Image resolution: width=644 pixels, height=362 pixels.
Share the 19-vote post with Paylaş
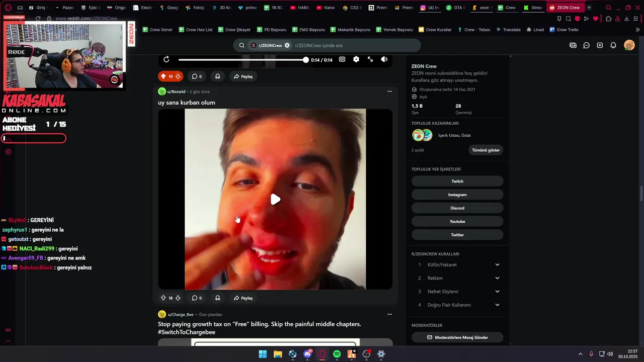243,76
